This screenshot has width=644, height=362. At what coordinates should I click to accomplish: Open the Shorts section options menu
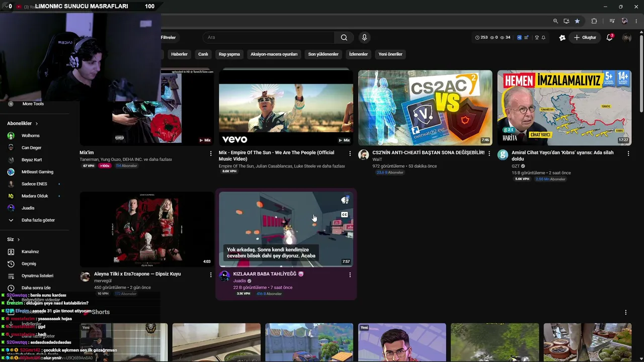[x=626, y=312]
